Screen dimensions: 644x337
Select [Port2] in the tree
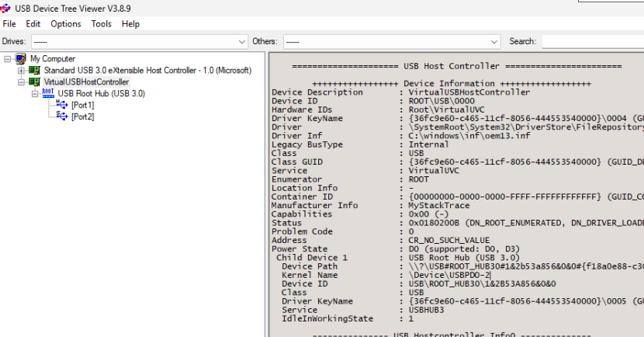coord(82,116)
